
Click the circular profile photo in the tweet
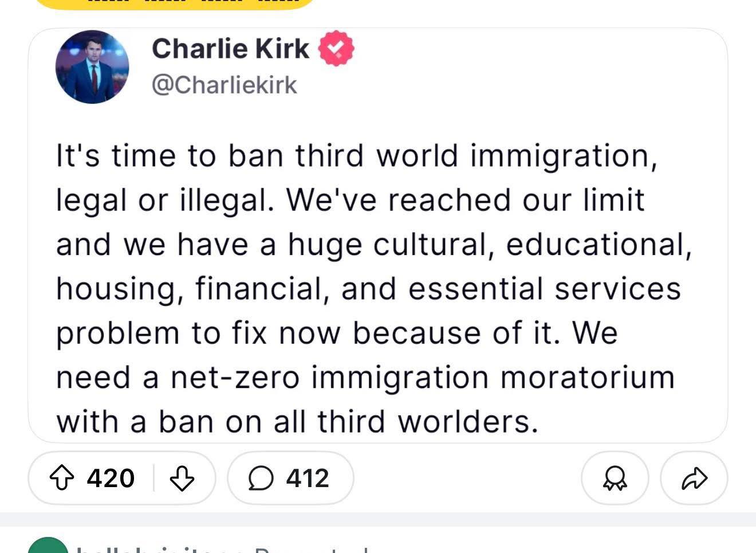tap(92, 67)
